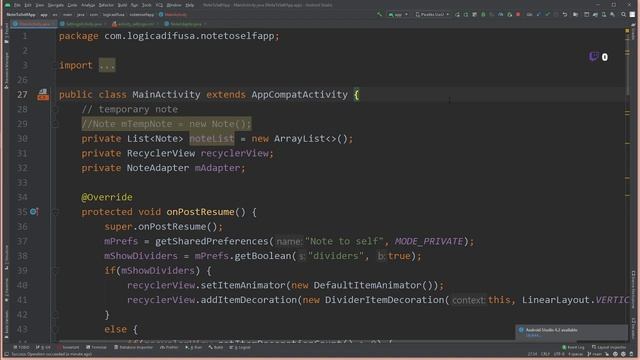Collapse onPostResume method fold arrow at line 35
The width and height of the screenshot is (640, 360).
pos(55,212)
